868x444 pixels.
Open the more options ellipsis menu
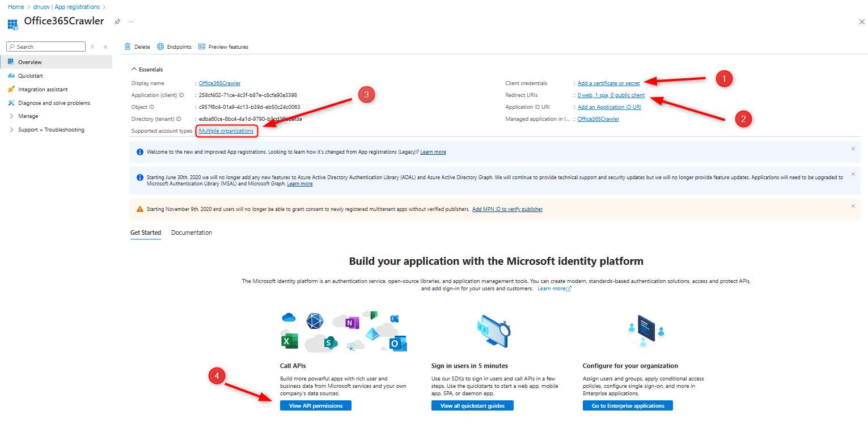pyautogui.click(x=131, y=22)
